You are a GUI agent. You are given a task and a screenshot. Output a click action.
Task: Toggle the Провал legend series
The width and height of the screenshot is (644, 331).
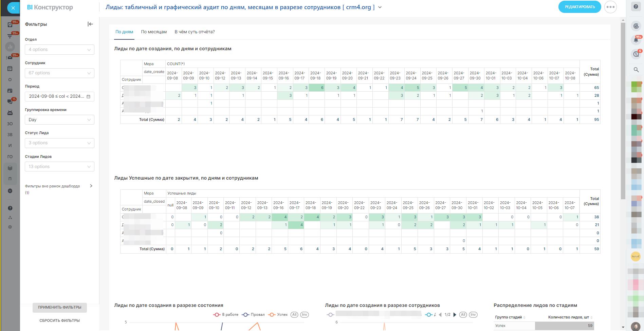(253, 315)
